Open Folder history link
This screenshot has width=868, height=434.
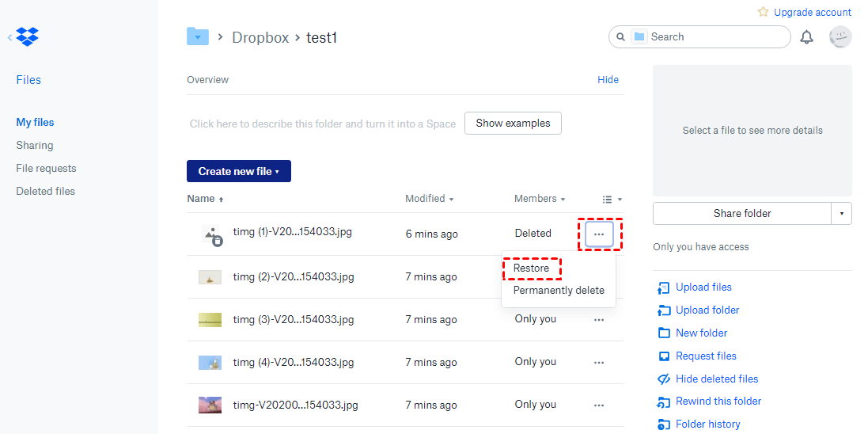click(708, 424)
